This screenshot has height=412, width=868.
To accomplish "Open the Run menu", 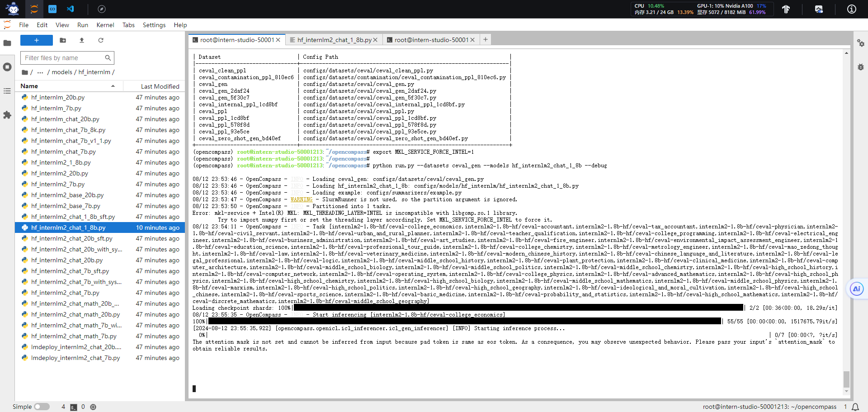I will (83, 25).
